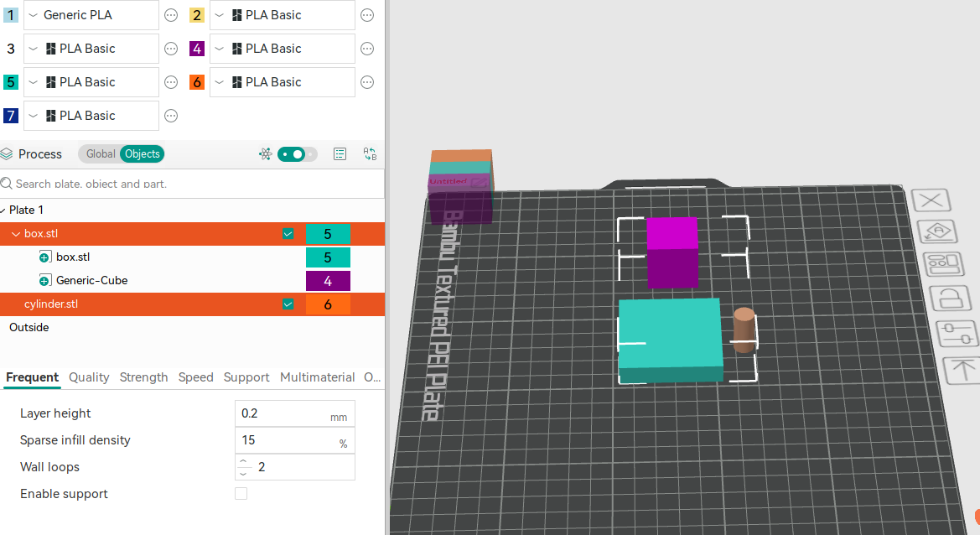
Task: Select the brown cylinder in the 3D view
Action: pyautogui.click(x=743, y=330)
